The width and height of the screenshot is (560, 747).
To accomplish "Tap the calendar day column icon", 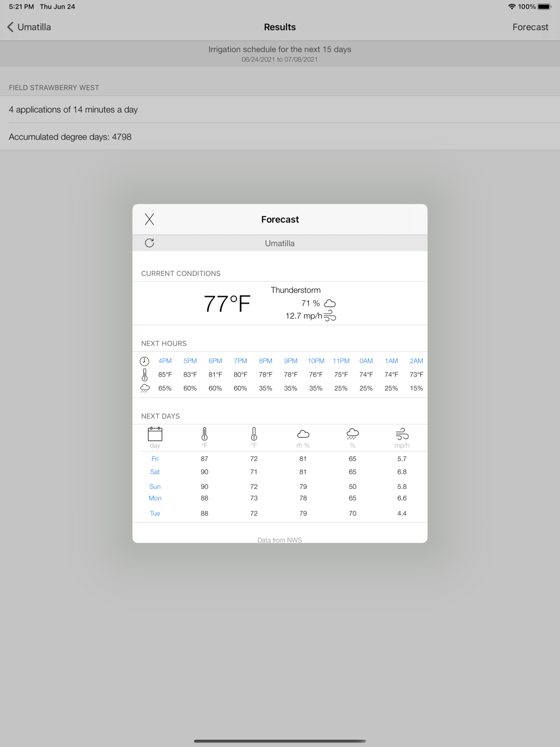I will 155,434.
